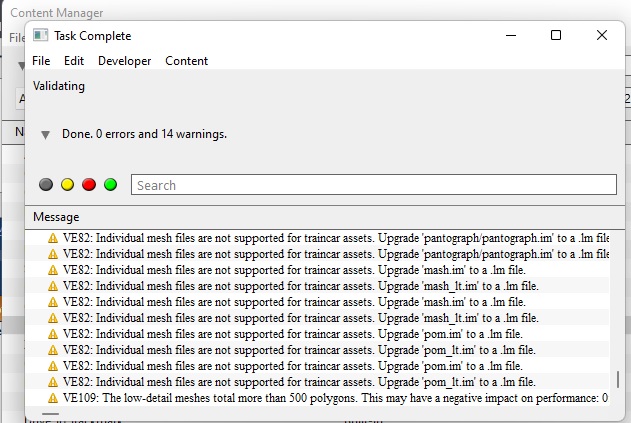This screenshot has width=631, height=423.
Task: Maximize the Task Complete window
Action: [x=556, y=35]
